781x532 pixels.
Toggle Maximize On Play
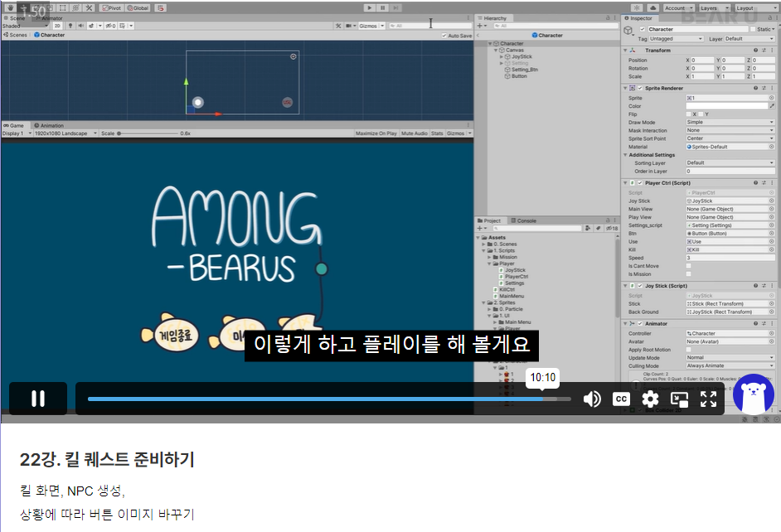pyautogui.click(x=376, y=133)
